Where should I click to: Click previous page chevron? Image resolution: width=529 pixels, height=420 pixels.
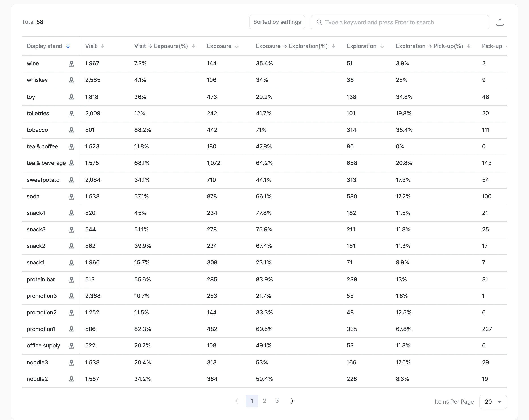coord(237,401)
